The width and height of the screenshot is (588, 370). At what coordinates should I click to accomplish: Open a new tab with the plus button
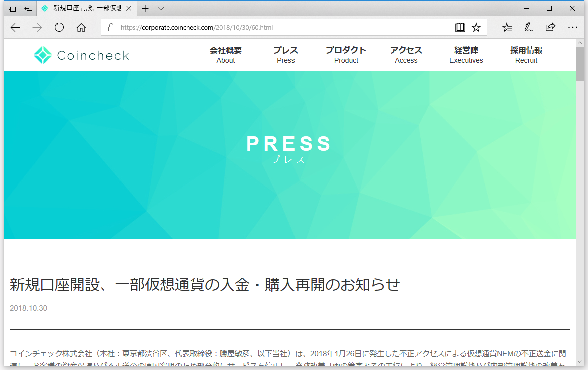(145, 8)
